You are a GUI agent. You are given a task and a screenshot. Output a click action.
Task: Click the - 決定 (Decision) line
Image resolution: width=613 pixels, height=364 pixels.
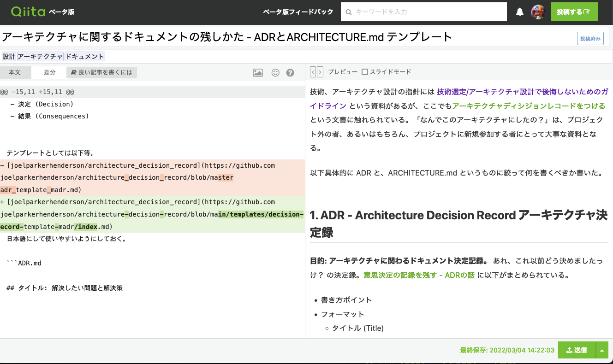[x=42, y=104]
